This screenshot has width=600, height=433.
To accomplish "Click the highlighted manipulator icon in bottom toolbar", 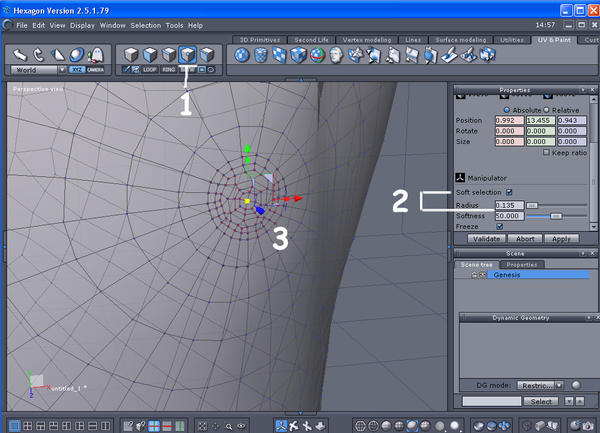I will pos(282,425).
